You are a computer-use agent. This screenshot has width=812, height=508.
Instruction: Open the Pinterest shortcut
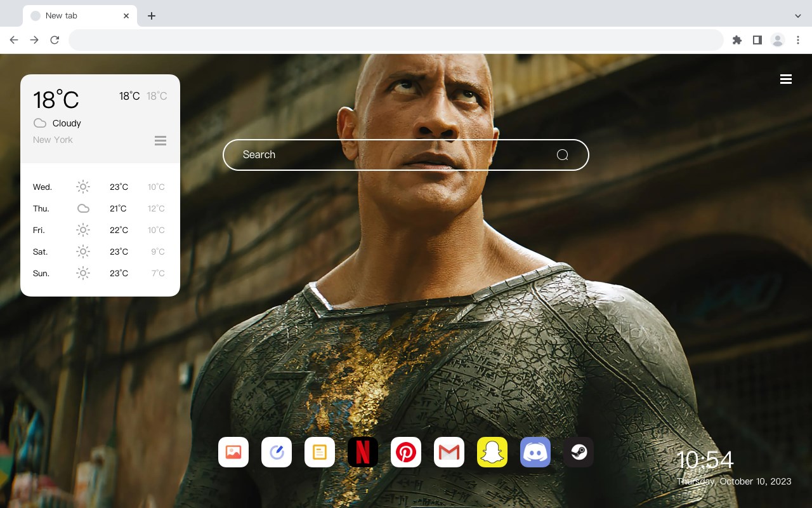[x=406, y=452]
